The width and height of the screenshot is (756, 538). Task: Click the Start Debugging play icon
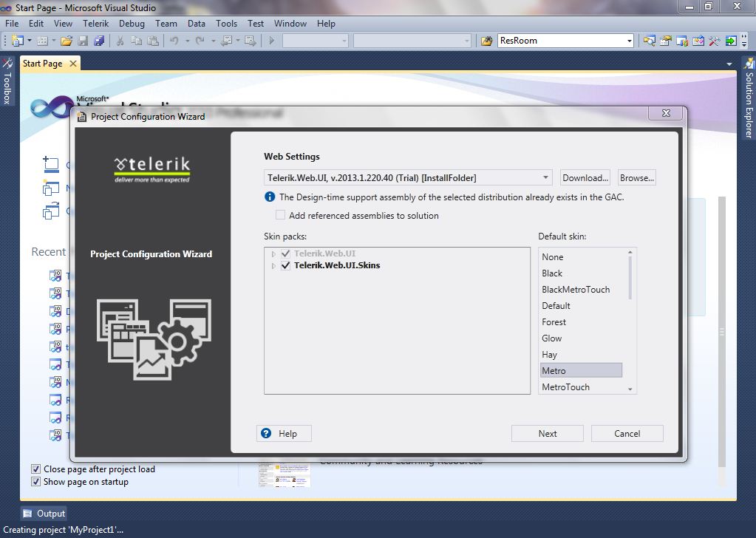coord(271,41)
